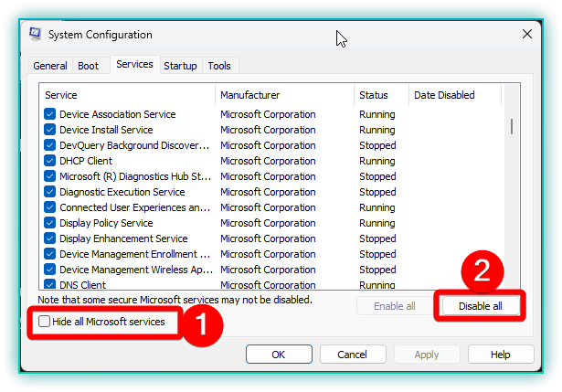This screenshot has width=562, height=392.
Task: Sort by the Manufacturer column header
Action: pyautogui.click(x=283, y=95)
